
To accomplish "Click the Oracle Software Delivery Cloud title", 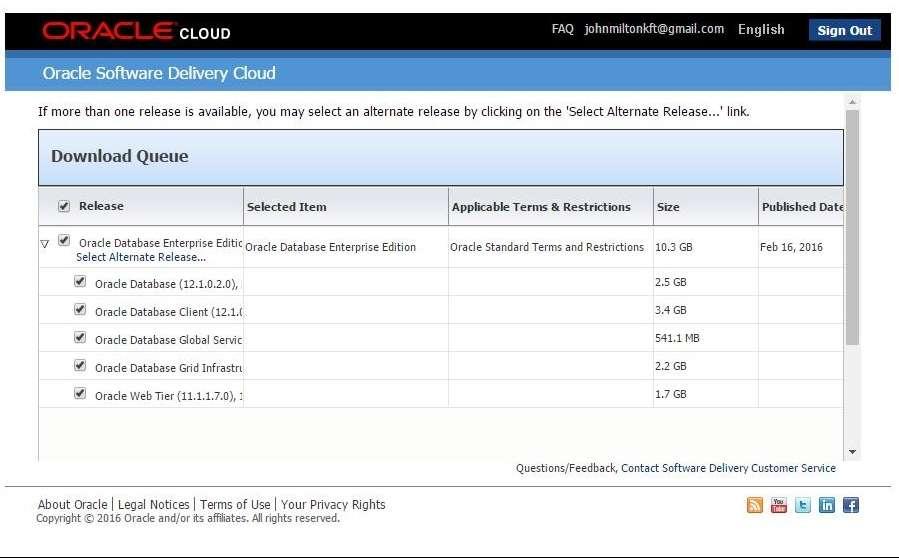I will coord(159,73).
